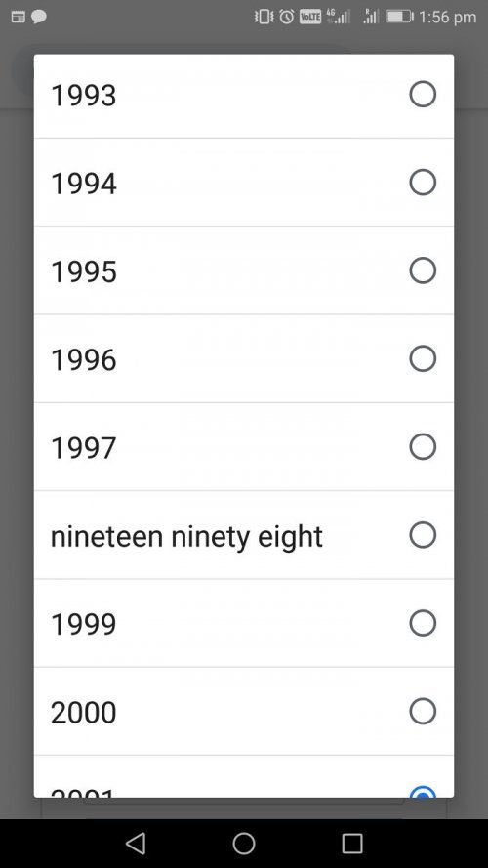
Task: Select the 1993 radio button
Action: (x=423, y=94)
